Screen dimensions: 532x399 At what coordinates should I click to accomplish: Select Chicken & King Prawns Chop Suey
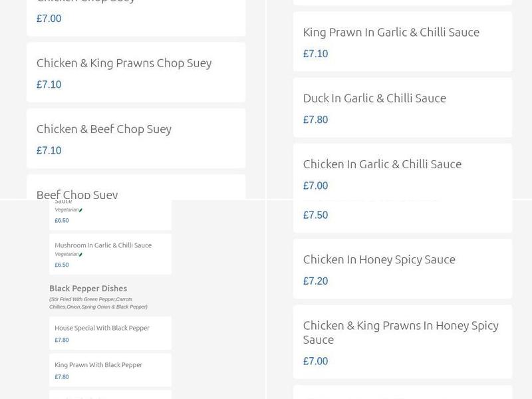(124, 63)
